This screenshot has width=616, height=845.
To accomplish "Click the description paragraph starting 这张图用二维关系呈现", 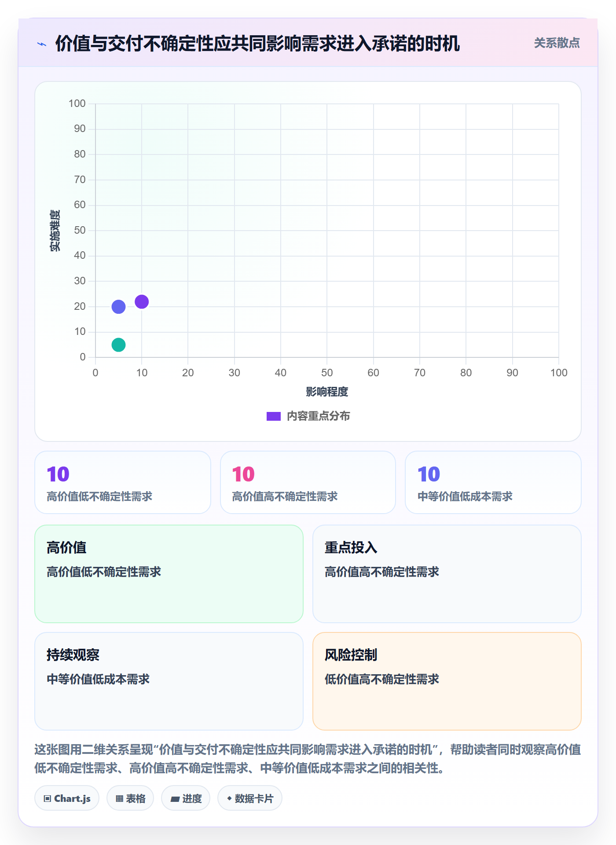I will click(x=308, y=759).
